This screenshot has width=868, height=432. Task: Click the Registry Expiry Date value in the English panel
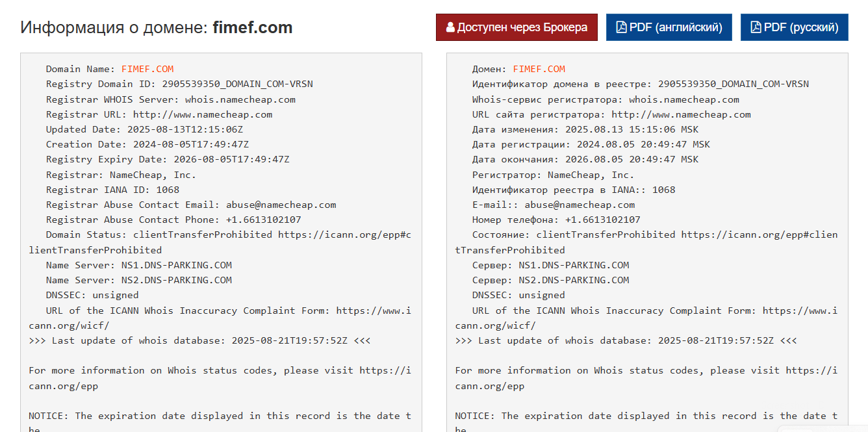pyautogui.click(x=231, y=159)
